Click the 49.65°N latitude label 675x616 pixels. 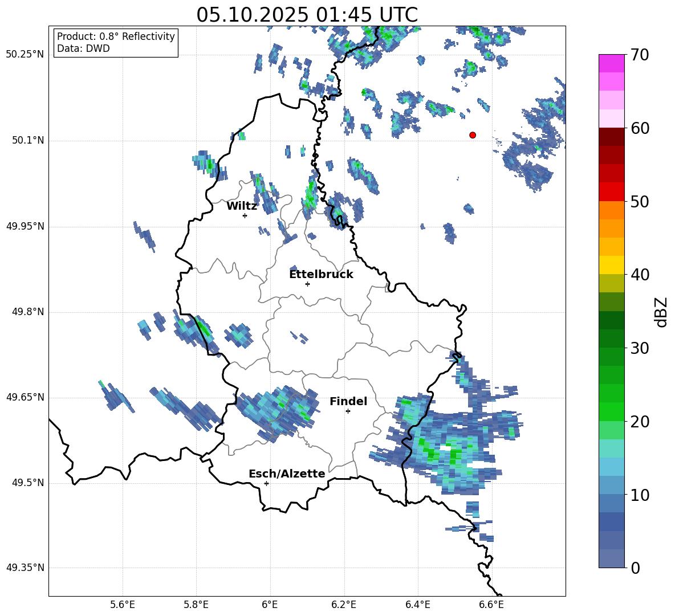[25, 397]
